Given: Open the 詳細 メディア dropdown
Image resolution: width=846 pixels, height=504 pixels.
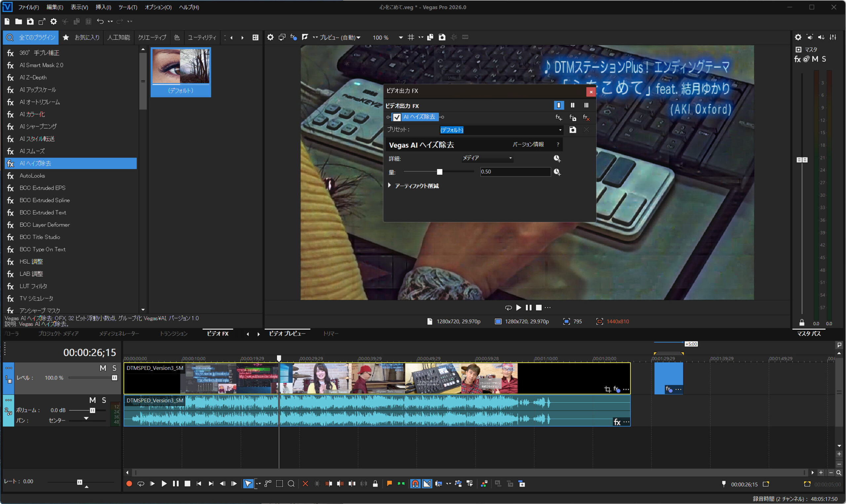Looking at the screenshot, I should [x=487, y=158].
